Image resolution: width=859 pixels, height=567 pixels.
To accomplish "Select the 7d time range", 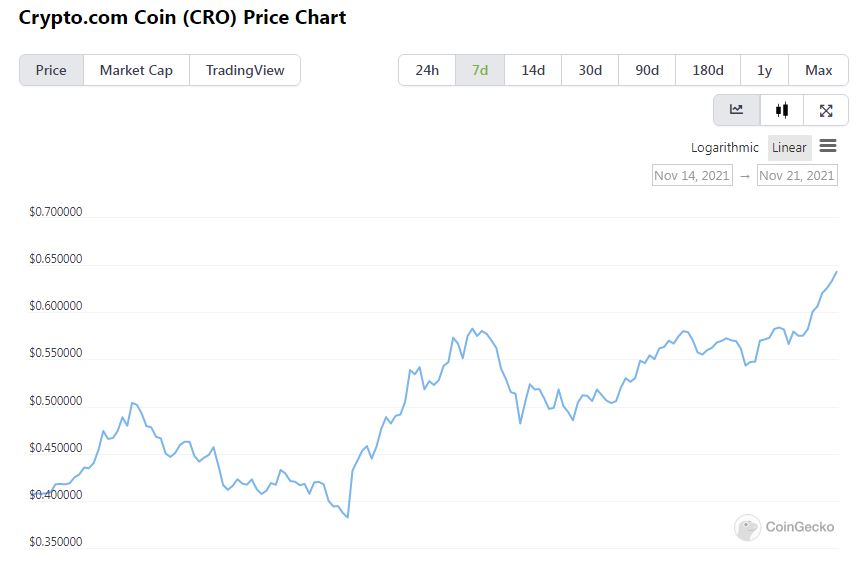I will (x=480, y=70).
